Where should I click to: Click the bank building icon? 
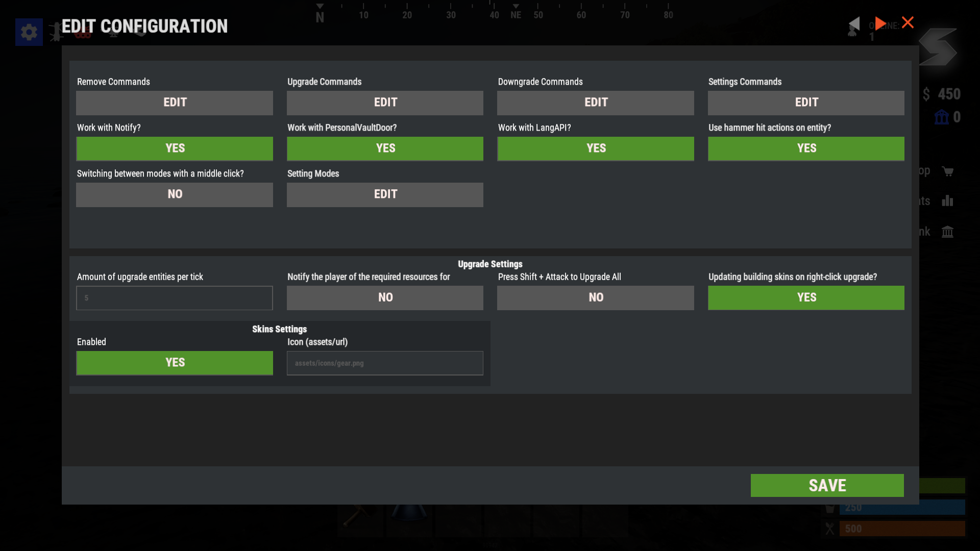[947, 232]
